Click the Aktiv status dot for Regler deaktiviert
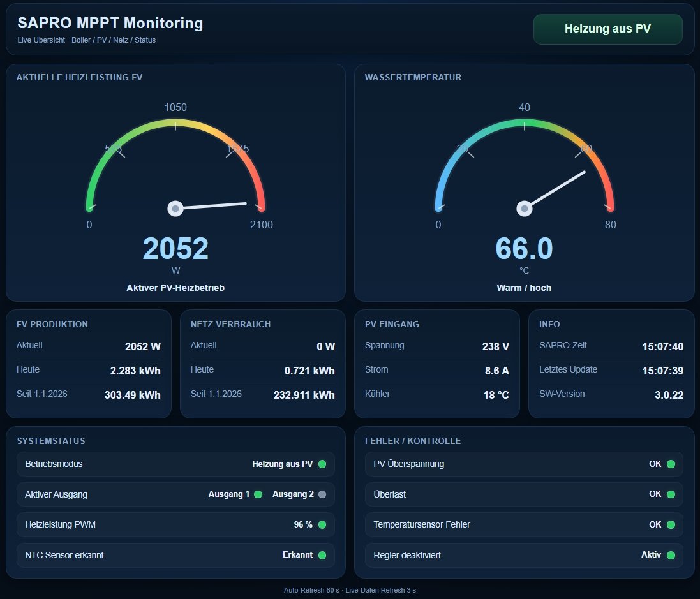 [x=671, y=555]
